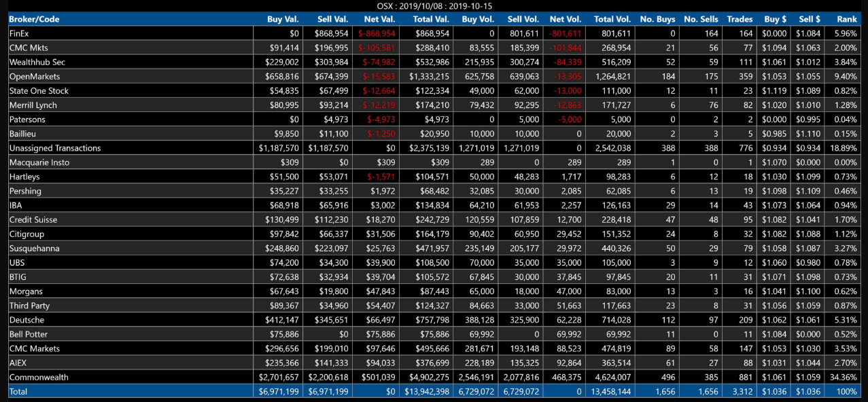Sort by the Broker/Code column header
Screen dimensions: 868x402
(x=34, y=19)
